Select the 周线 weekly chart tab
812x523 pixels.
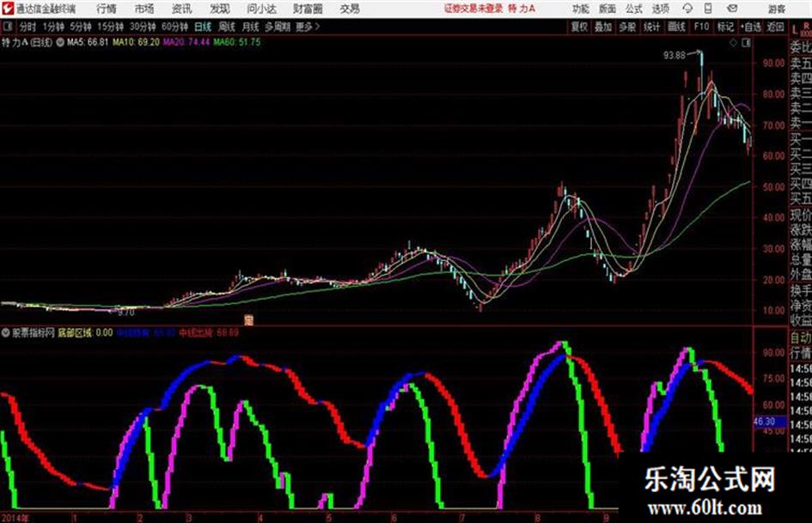(227, 27)
